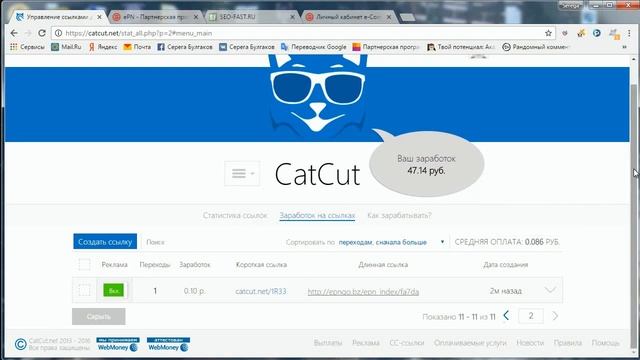The image size is (640, 360).
Task: Click the CatCut cat mascot logo
Action: [318, 97]
